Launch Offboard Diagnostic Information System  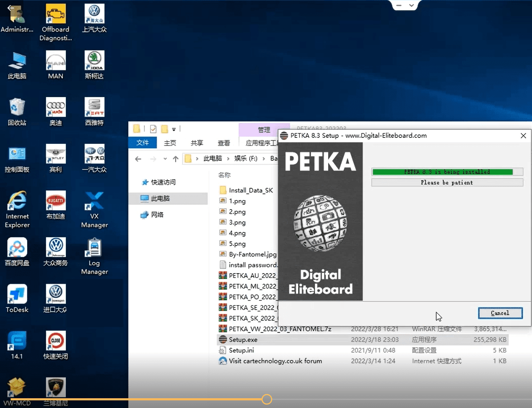click(55, 19)
